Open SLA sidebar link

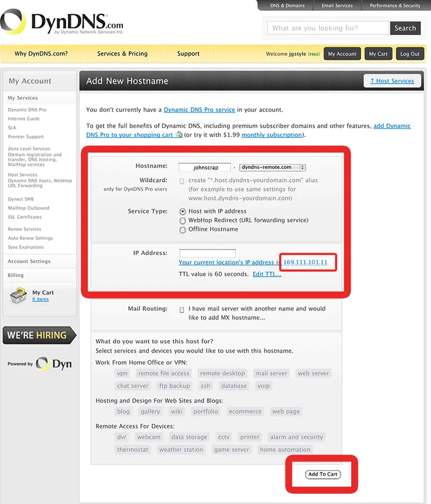pos(12,128)
